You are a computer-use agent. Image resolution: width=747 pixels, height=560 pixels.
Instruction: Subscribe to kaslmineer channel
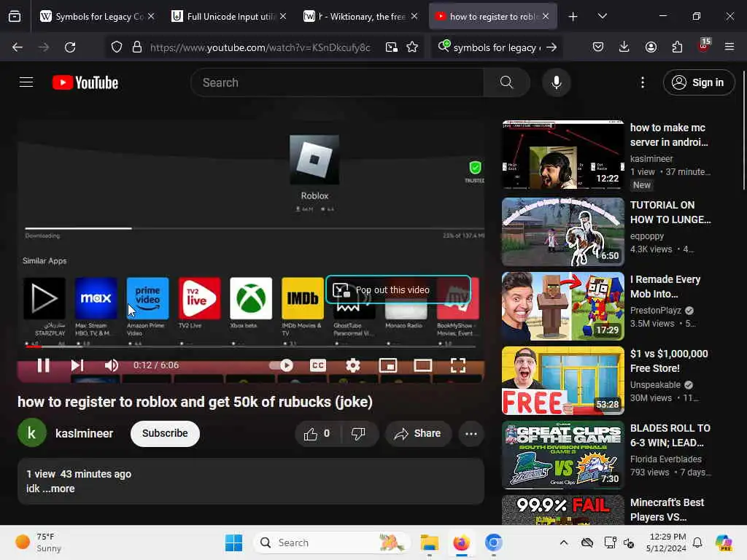point(165,433)
